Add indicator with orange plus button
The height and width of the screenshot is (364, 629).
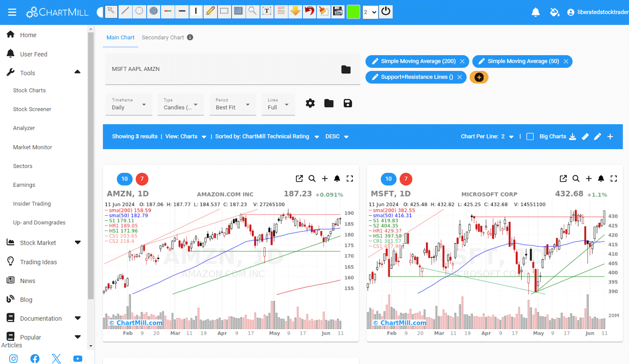click(479, 77)
